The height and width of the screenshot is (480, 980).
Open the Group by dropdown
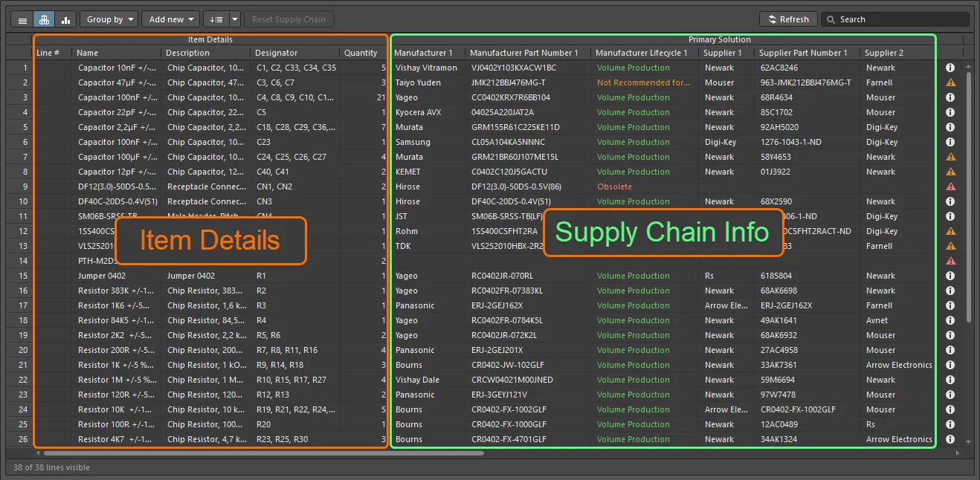109,19
